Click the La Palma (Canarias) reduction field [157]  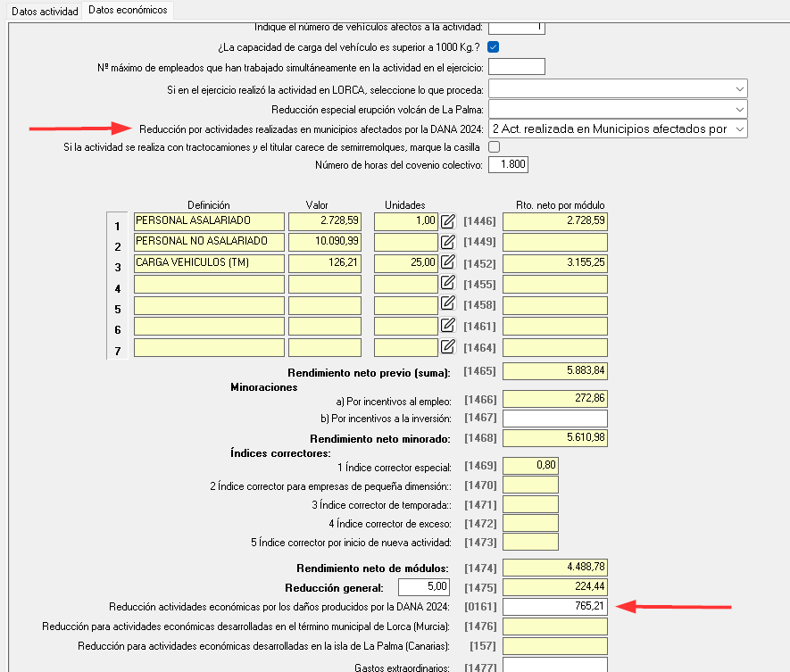[x=554, y=646]
